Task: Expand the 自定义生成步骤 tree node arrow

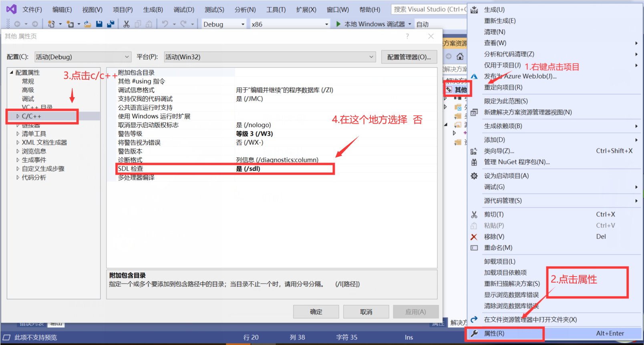Action: coord(18,169)
